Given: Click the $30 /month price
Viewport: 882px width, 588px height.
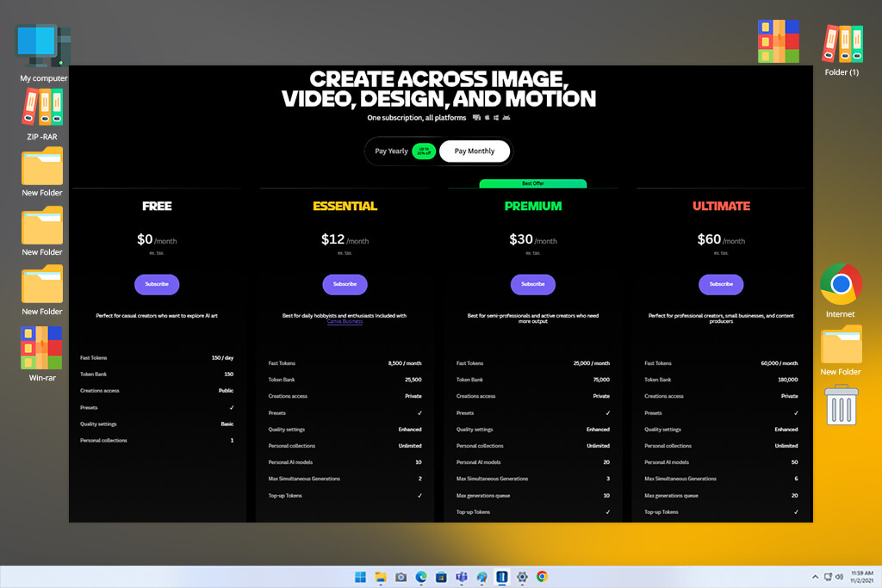Looking at the screenshot, I should click(532, 240).
